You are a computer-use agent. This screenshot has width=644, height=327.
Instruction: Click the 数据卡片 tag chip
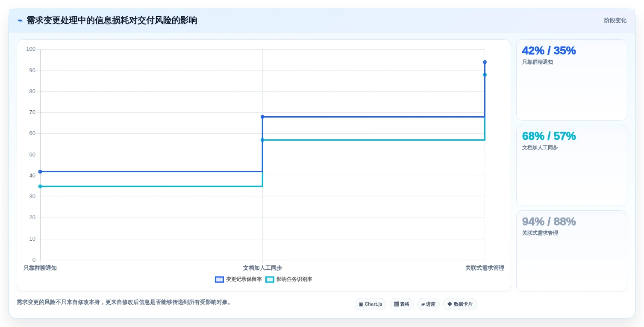tap(460, 304)
